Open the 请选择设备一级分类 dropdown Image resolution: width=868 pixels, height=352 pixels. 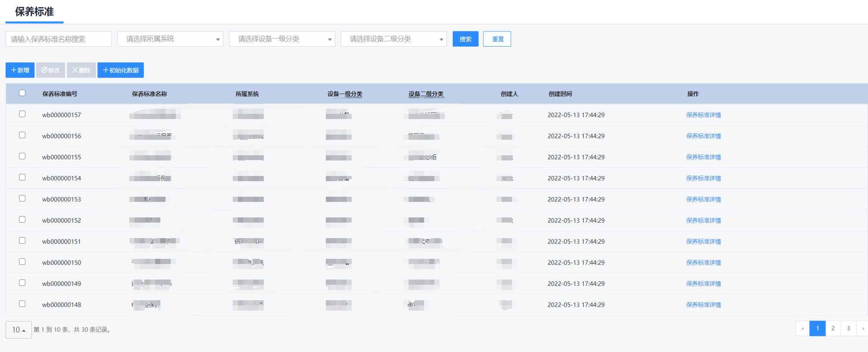tap(282, 39)
